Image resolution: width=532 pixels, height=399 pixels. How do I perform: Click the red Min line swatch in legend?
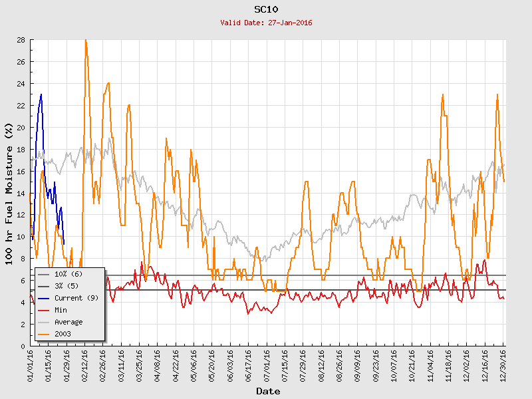(x=44, y=310)
